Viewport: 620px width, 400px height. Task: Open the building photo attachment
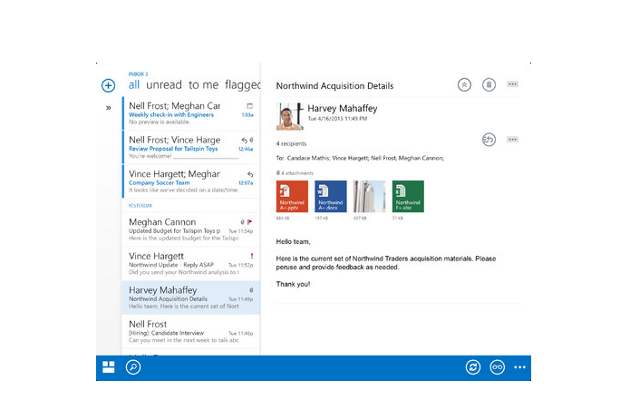pyautogui.click(x=369, y=196)
